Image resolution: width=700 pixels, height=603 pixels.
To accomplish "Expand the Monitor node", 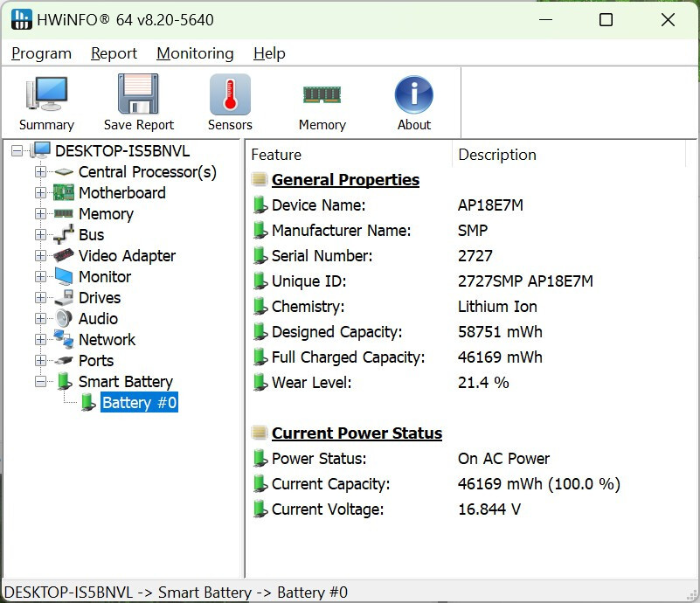I will (x=40, y=277).
